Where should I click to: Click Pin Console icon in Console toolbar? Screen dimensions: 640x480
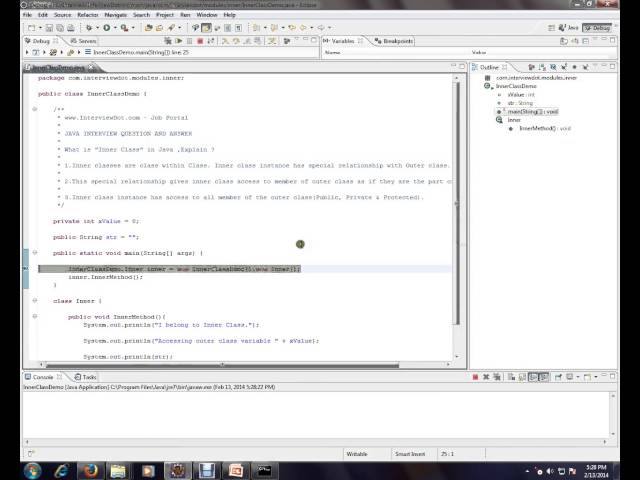(558, 377)
